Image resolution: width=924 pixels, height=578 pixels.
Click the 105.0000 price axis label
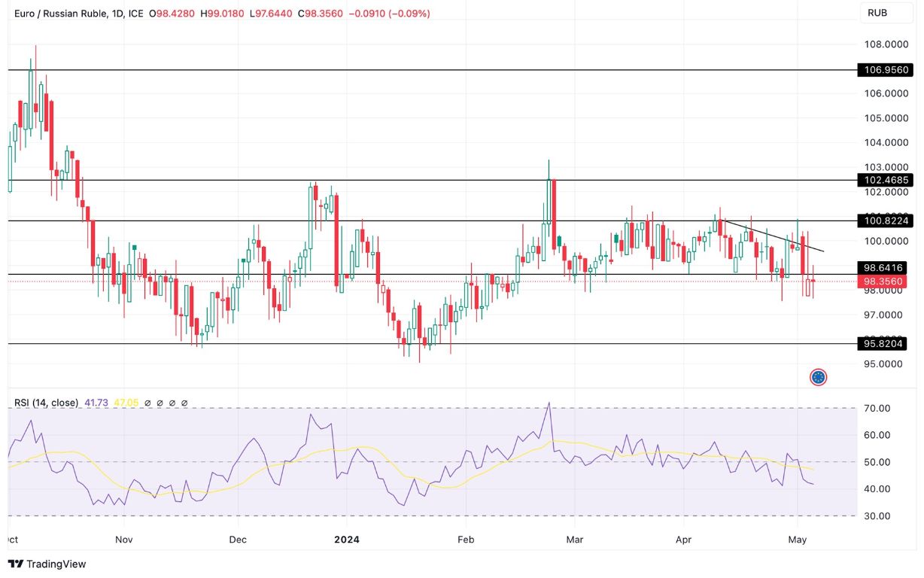click(x=886, y=118)
